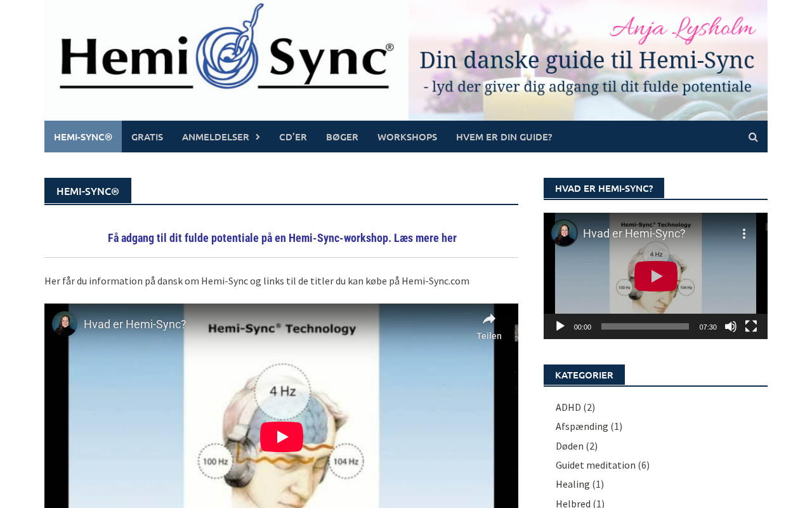Open the Anmeldelser menu item
The width and height of the screenshot is (812, 508).
point(216,137)
